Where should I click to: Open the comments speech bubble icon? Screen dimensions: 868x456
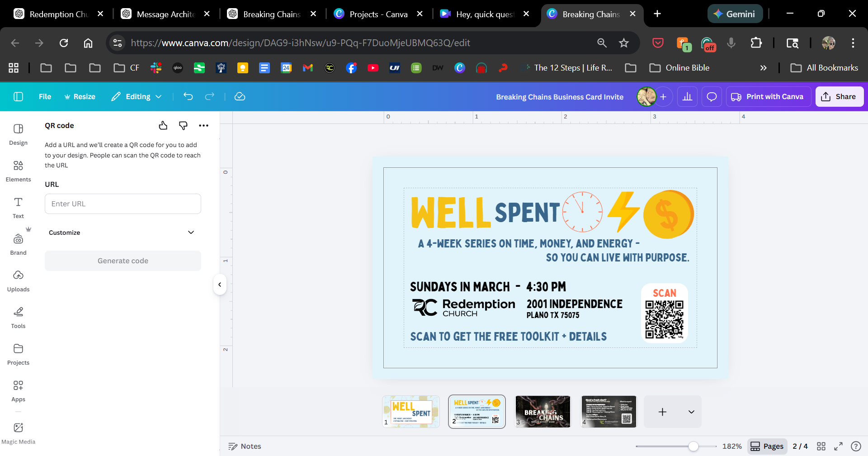coord(712,97)
